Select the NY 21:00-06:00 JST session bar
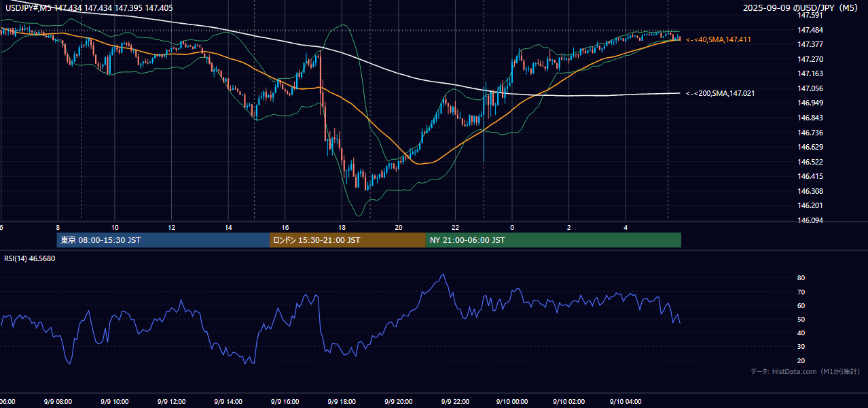 coord(554,240)
